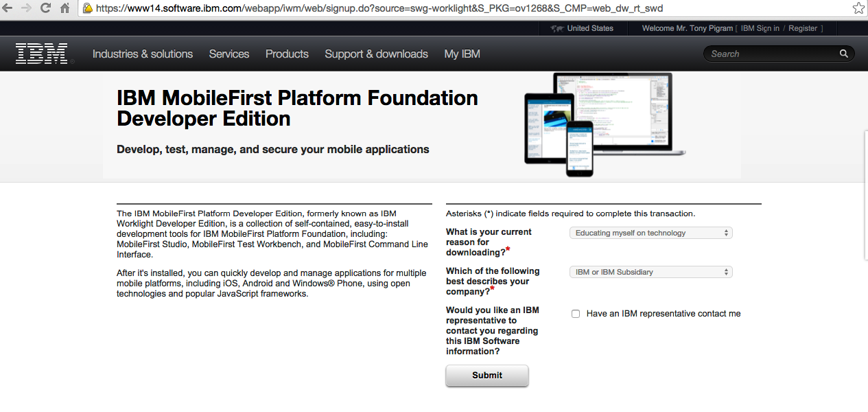Open the Products menu
The image size is (868, 412).
click(287, 54)
